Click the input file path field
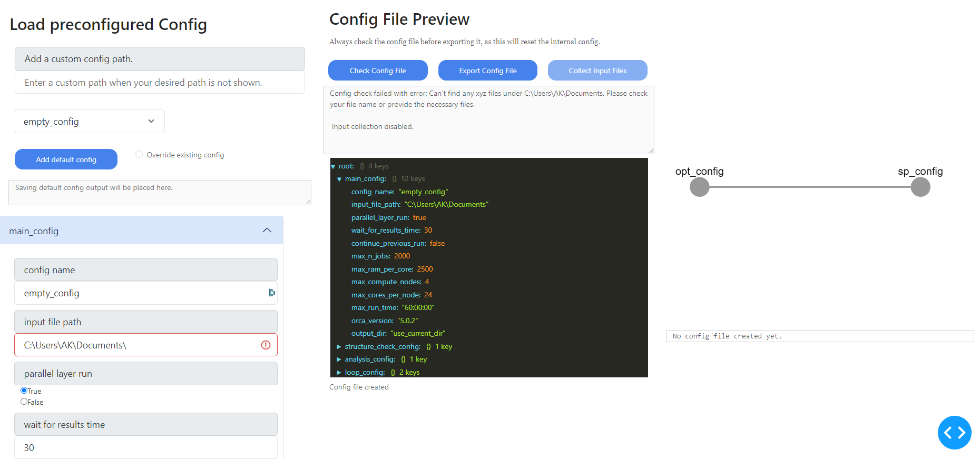Image resolution: width=980 pixels, height=460 pixels. 146,345
